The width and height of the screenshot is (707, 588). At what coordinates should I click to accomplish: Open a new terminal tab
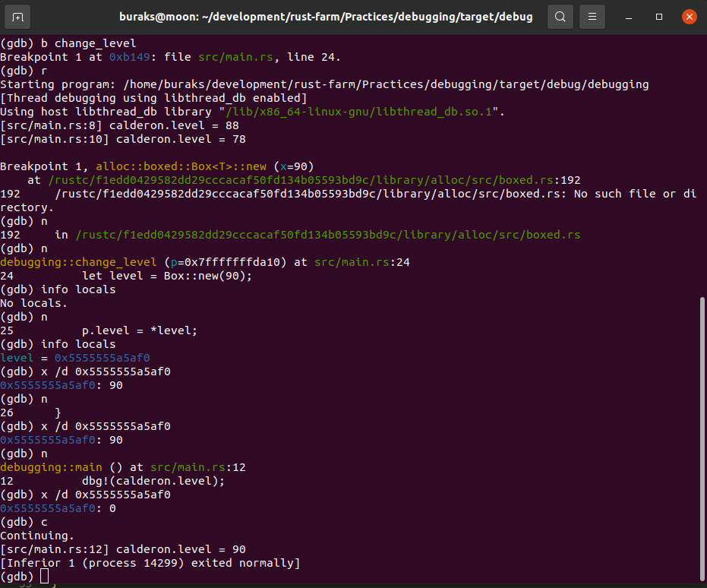(x=19, y=16)
